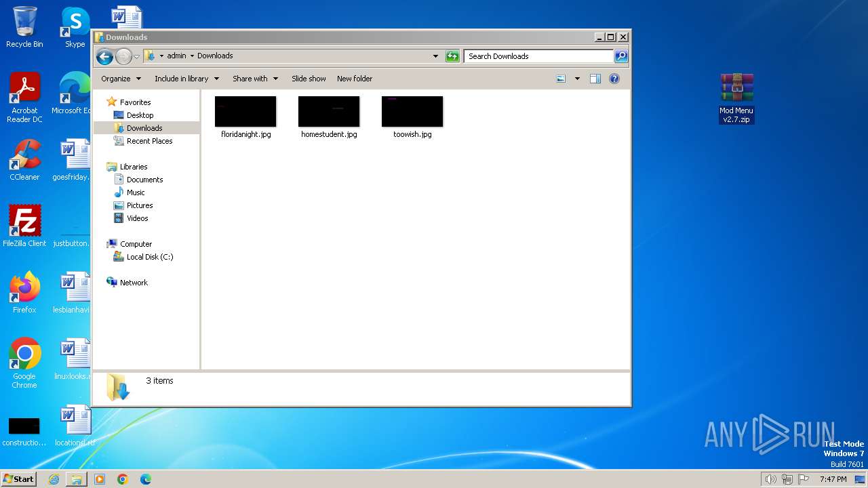Open Recent Places

[149, 141]
